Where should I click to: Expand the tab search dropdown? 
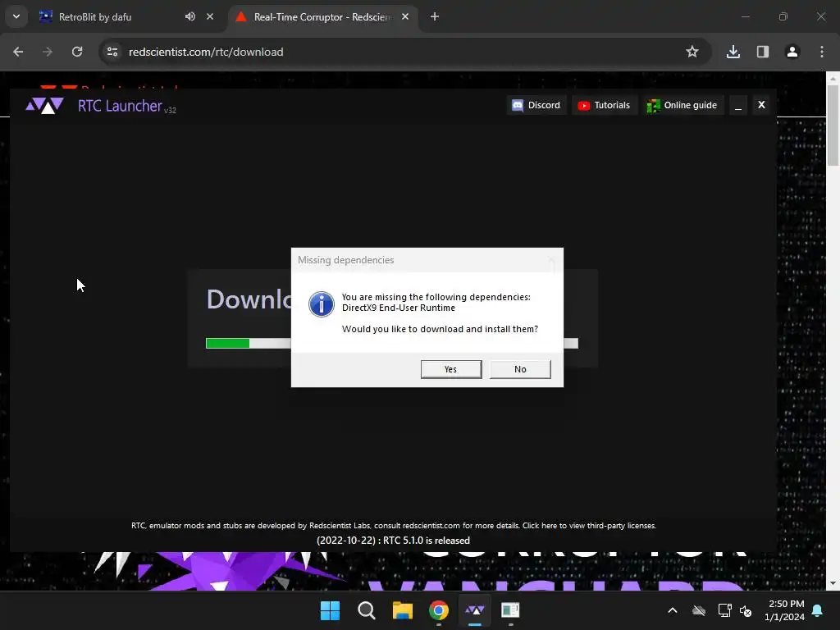click(x=16, y=16)
